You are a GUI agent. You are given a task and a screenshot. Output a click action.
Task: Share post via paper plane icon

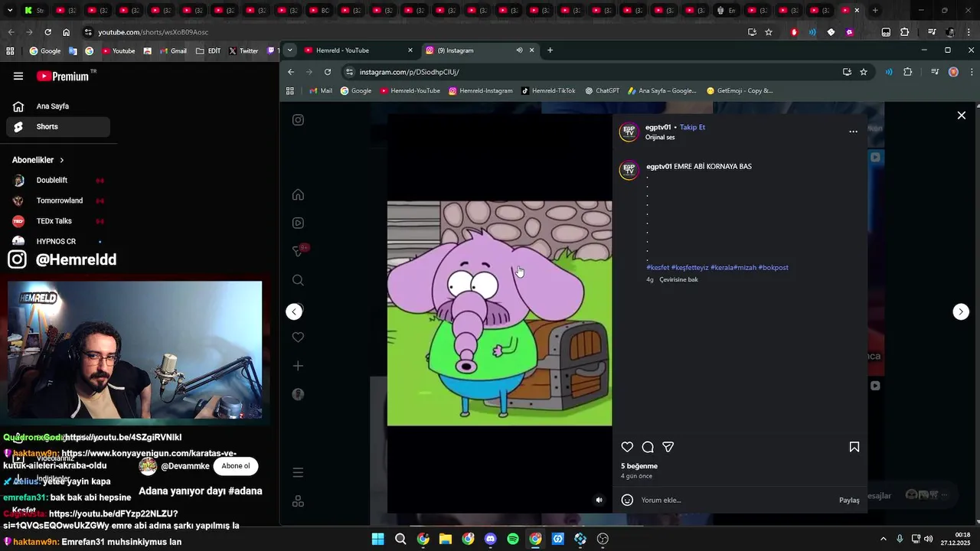[x=668, y=447]
